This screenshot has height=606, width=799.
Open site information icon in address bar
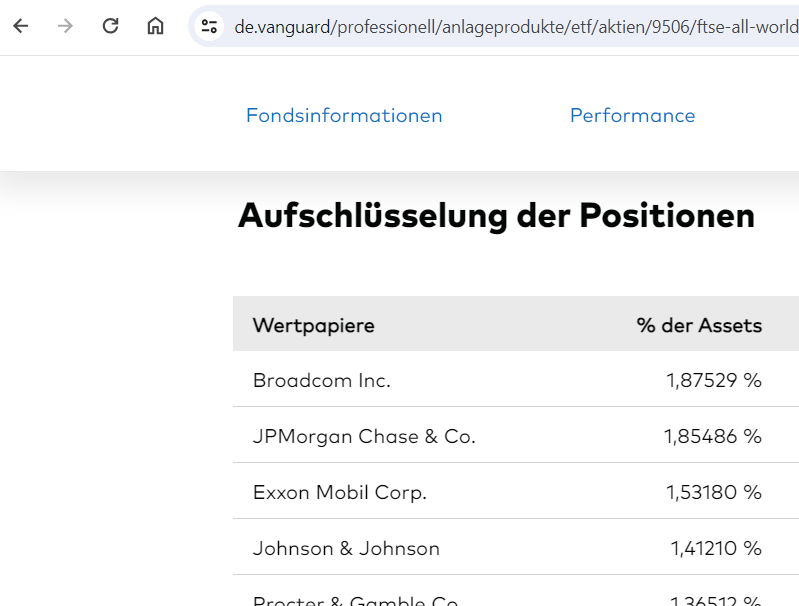coord(209,26)
